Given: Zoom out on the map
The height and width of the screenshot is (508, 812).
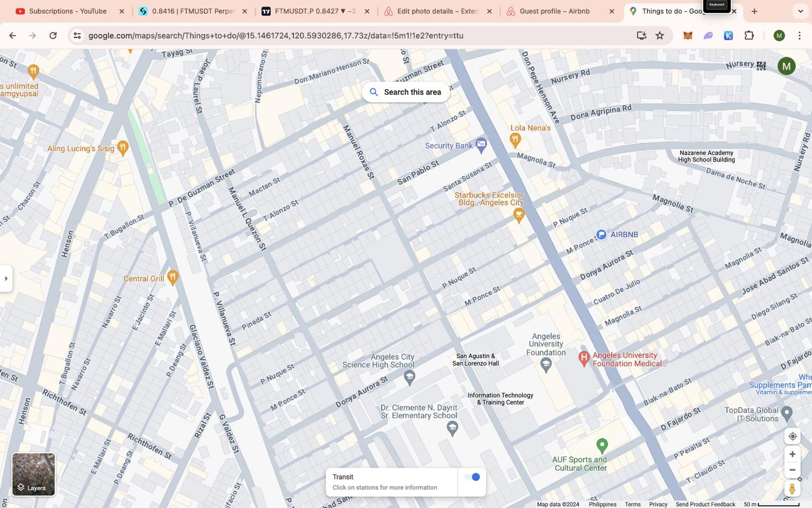Looking at the screenshot, I should coord(792,470).
